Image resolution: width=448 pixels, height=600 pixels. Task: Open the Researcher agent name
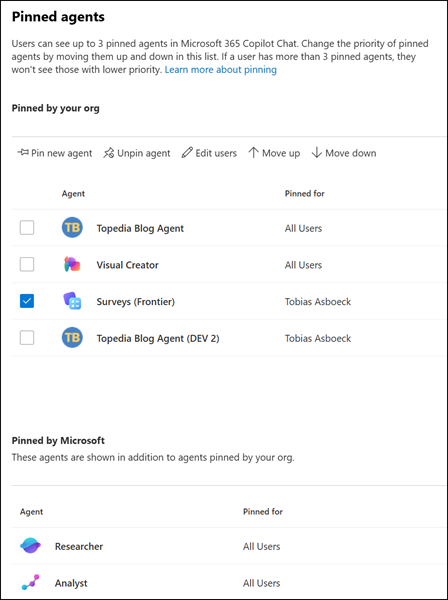79,546
